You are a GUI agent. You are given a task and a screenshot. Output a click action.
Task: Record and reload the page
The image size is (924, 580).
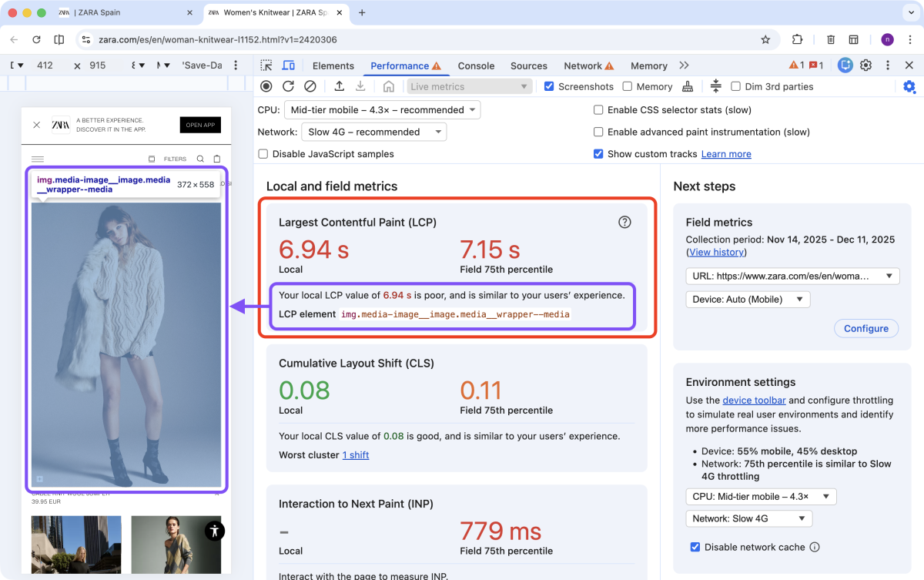pos(286,86)
